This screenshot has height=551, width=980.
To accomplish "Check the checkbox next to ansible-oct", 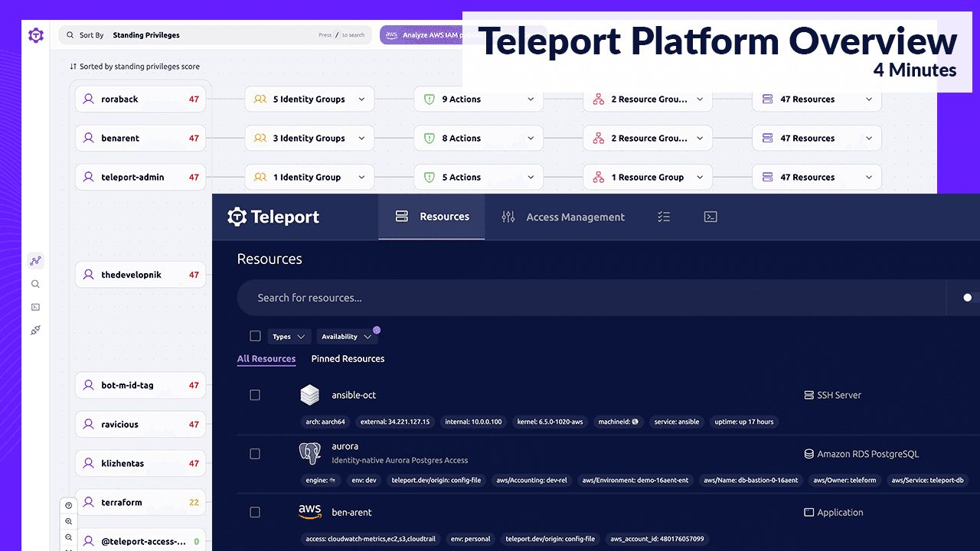I will tap(255, 395).
